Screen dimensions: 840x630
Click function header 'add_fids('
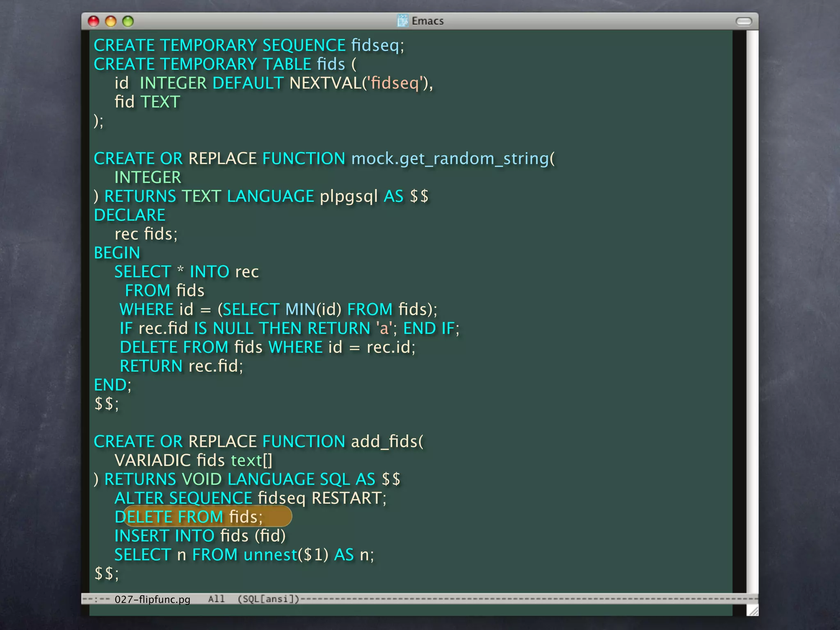387,442
